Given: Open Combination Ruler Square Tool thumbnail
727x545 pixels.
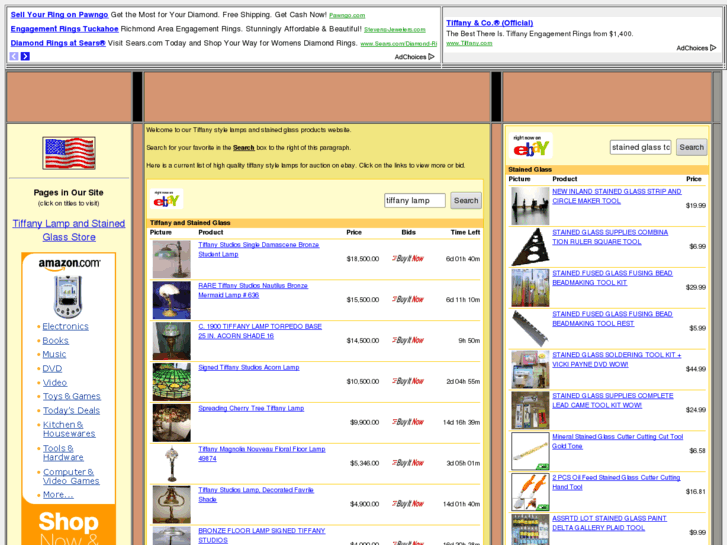Looking at the screenshot, I should [530, 247].
